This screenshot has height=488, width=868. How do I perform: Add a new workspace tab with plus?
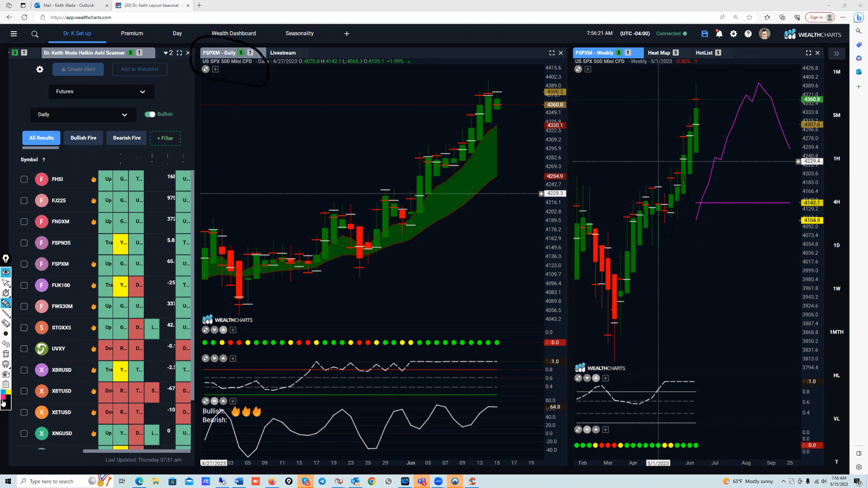coord(347,33)
